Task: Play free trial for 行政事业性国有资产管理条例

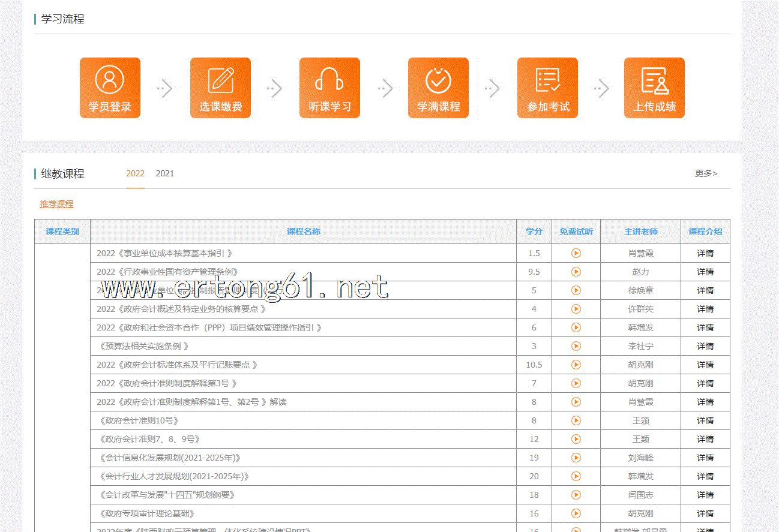Action: [576, 272]
